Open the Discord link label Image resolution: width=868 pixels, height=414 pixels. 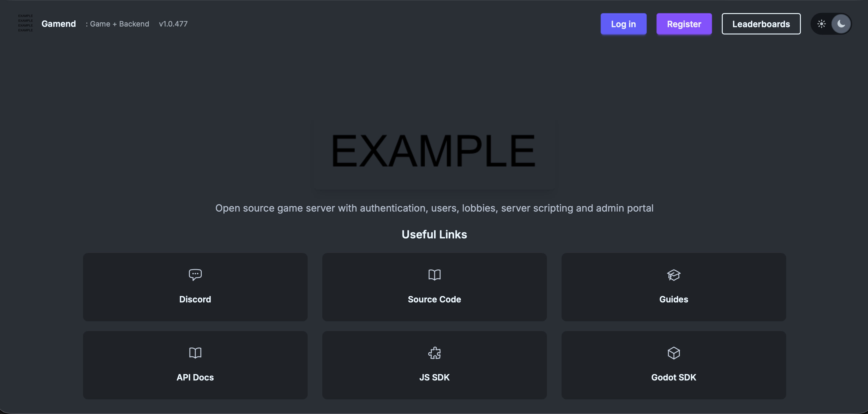coord(195,299)
